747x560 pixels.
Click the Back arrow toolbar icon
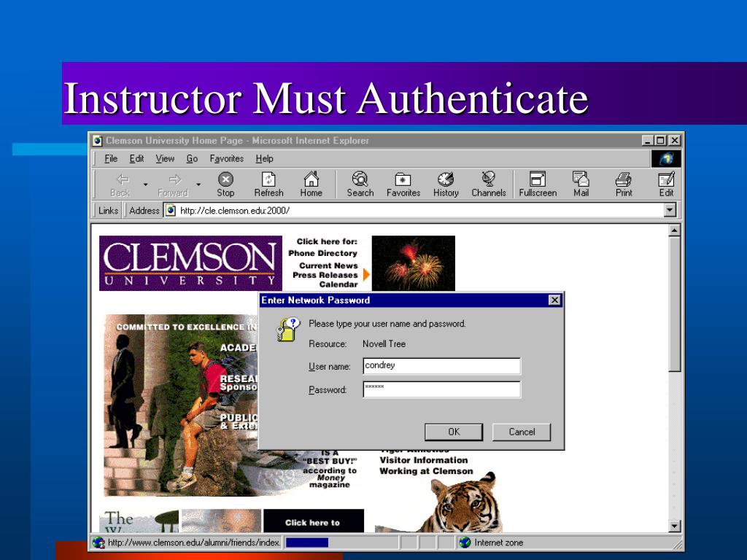click(x=123, y=179)
